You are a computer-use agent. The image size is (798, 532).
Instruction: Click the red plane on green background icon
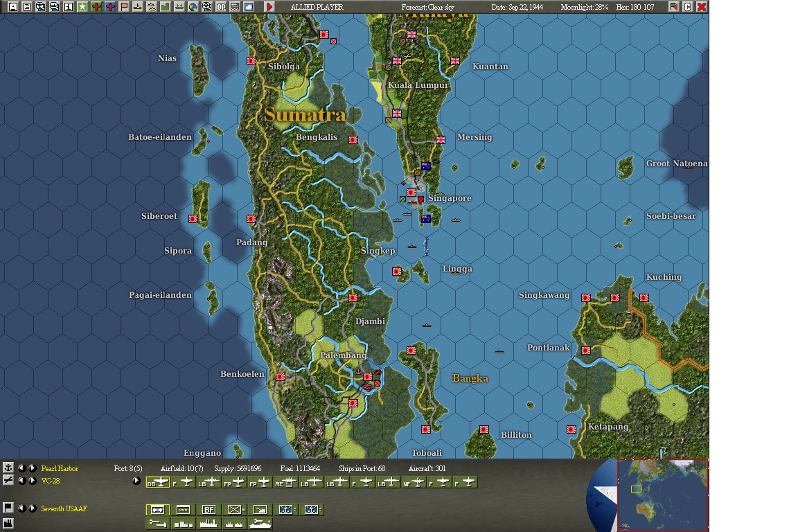[96, 7]
